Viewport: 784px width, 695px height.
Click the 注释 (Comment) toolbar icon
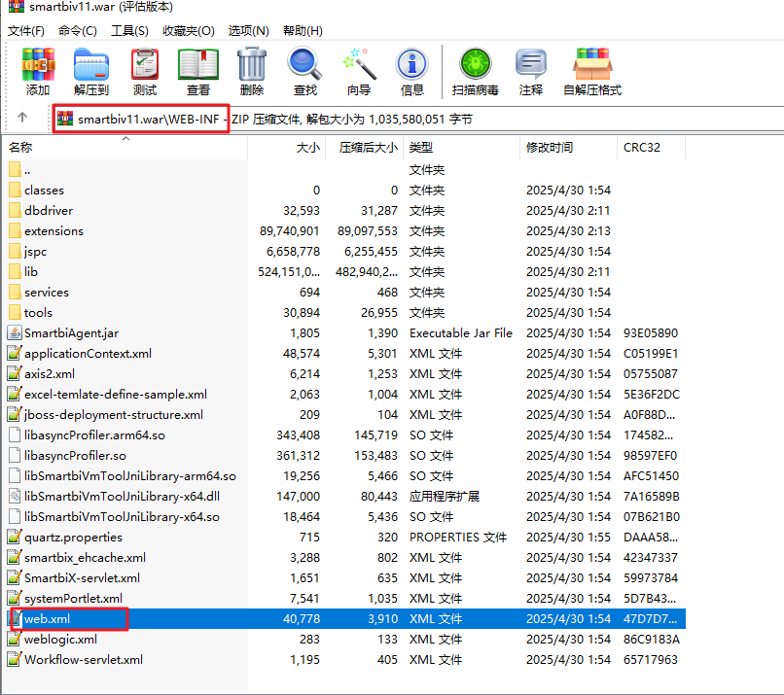tap(530, 64)
